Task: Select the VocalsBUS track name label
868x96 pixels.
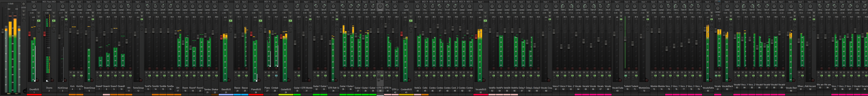Action: pyautogui.click(x=481, y=90)
